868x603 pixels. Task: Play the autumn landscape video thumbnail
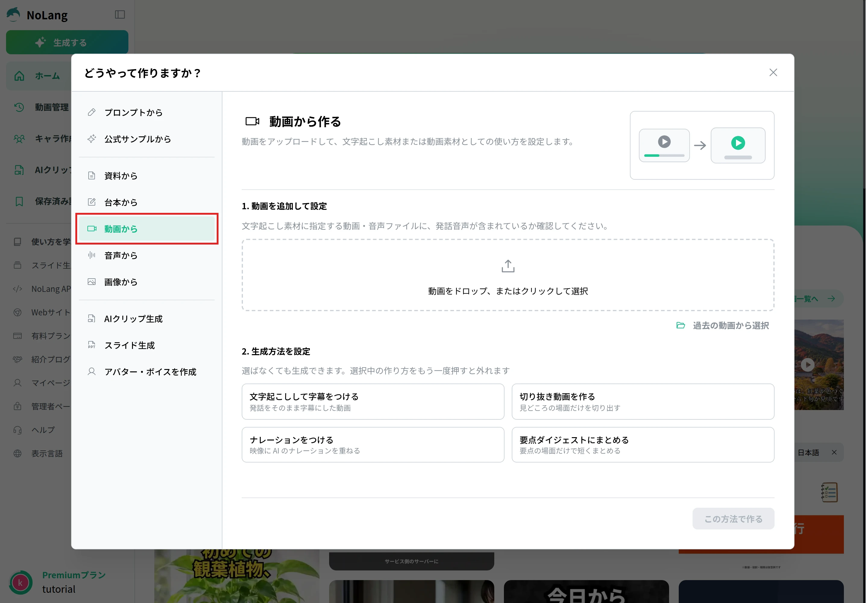pos(808,365)
